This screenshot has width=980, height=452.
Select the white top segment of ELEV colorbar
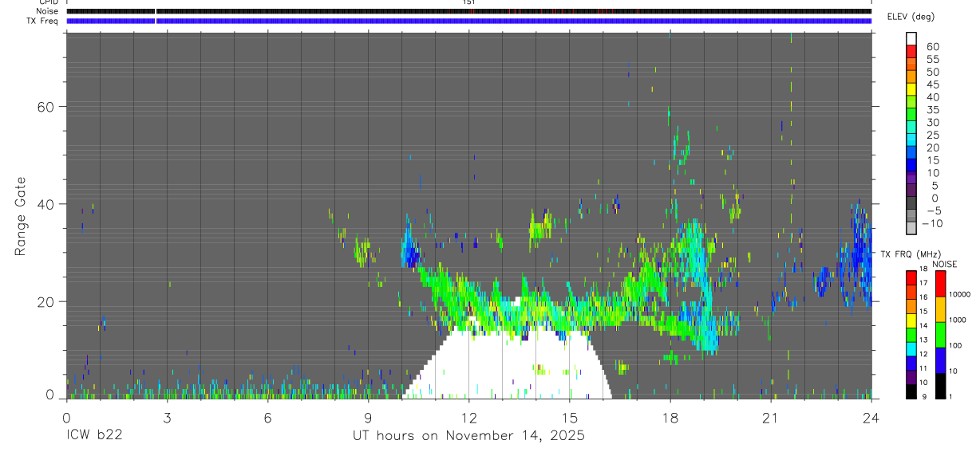pos(911,37)
